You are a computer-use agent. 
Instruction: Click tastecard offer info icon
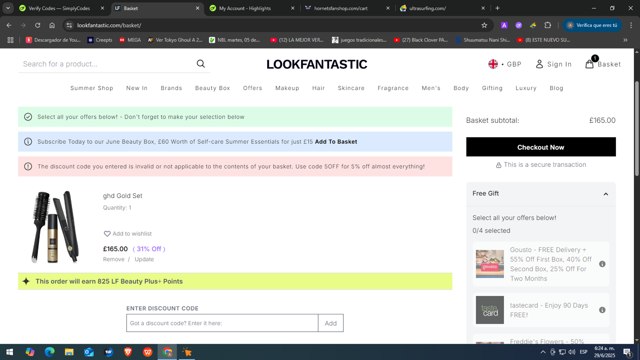pos(602,310)
